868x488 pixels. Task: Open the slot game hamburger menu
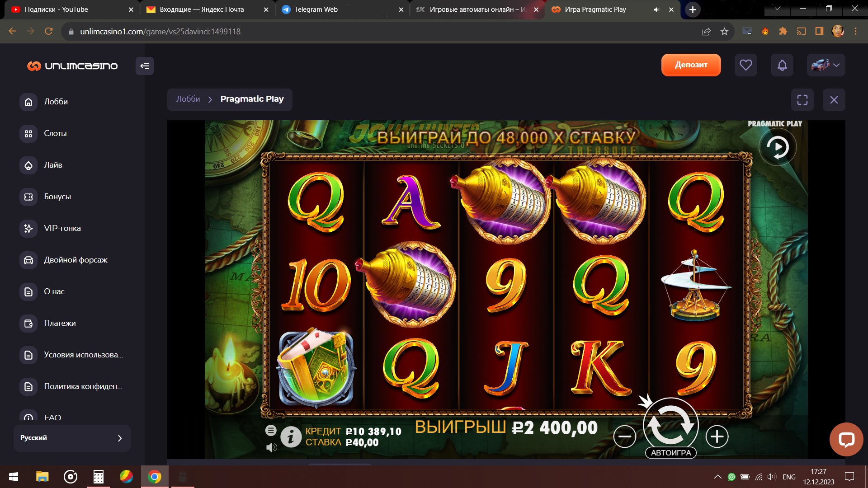point(271,431)
